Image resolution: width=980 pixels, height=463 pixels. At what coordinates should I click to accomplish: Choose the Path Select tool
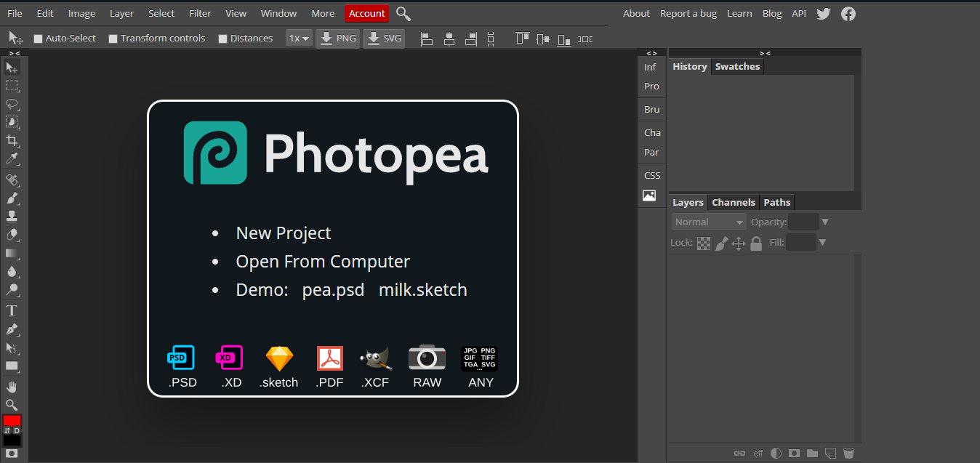click(x=12, y=348)
